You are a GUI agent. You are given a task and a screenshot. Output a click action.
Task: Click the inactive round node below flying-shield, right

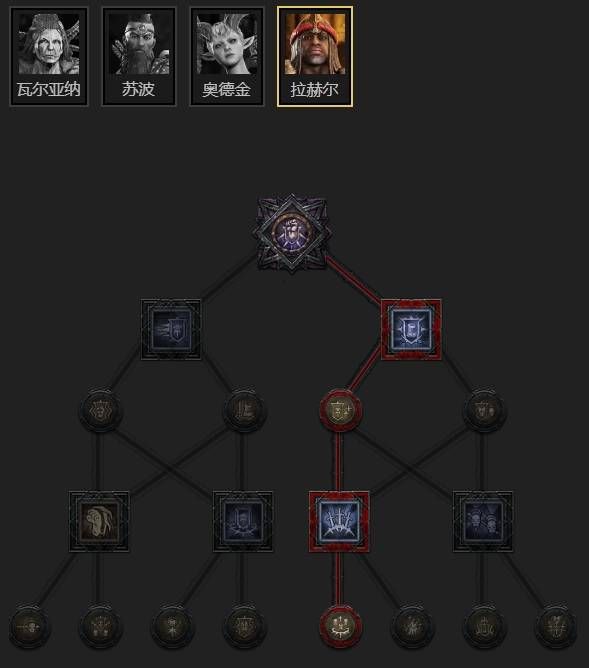244,411
